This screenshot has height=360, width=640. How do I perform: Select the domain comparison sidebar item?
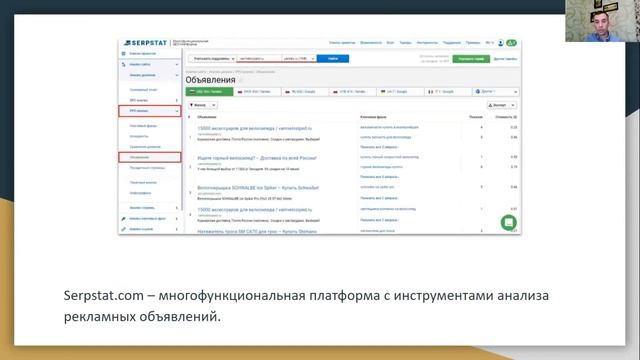145,147
